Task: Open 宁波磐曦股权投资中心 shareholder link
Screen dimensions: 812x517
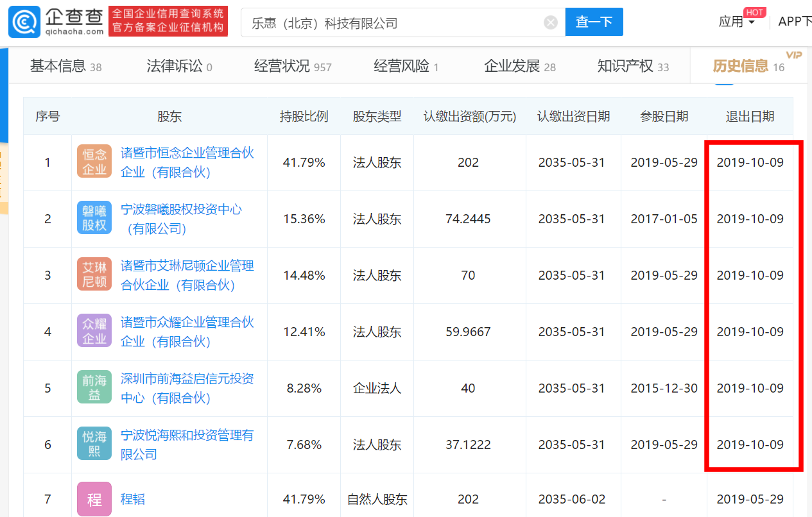Action: (x=182, y=219)
